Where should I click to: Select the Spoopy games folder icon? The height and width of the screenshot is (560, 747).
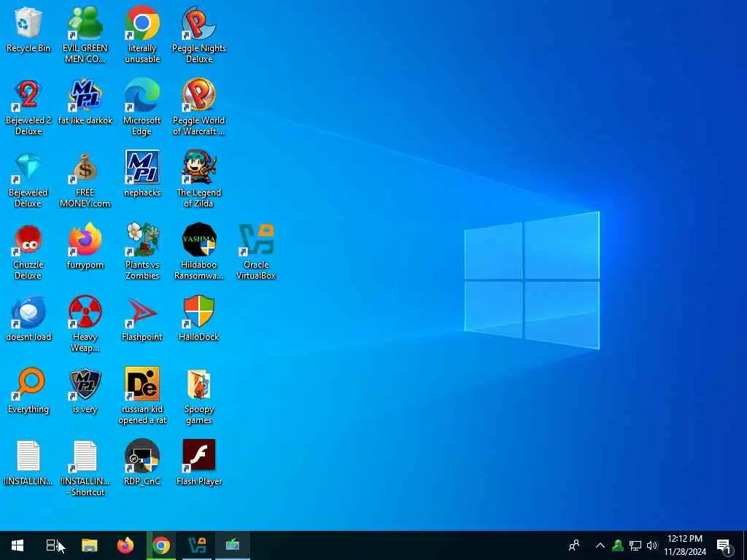coord(198,396)
